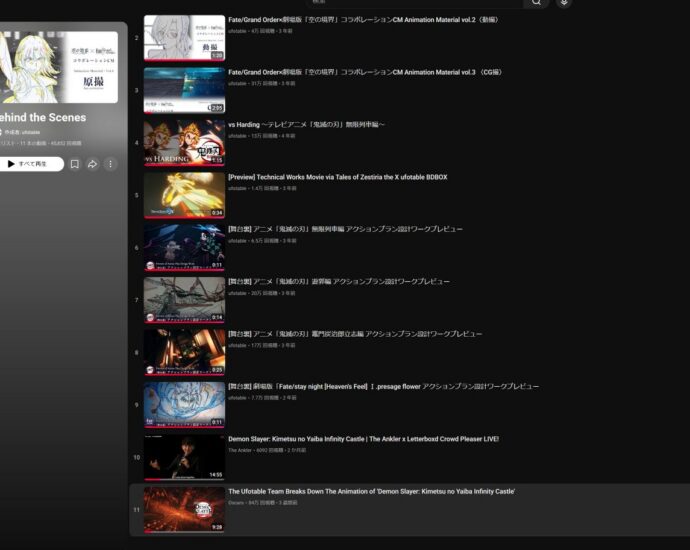
Task: Open Ufotable Team Breaks Down Animation video
Action: coord(371,491)
